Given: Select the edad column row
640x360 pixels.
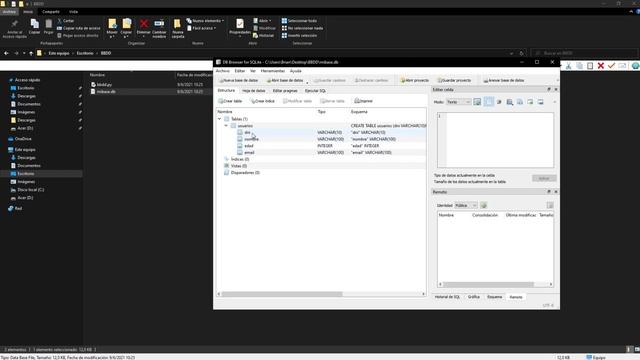Looking at the screenshot, I should [321, 146].
